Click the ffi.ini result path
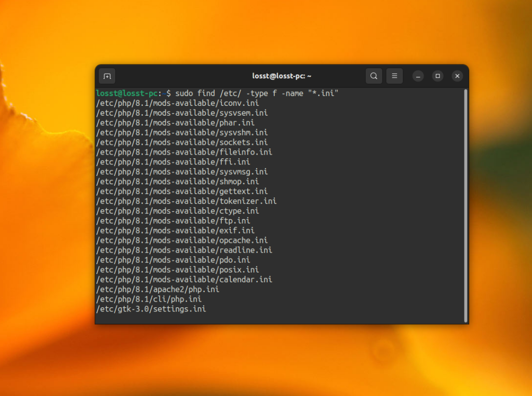Image resolution: width=532 pixels, height=396 pixels. click(x=175, y=161)
